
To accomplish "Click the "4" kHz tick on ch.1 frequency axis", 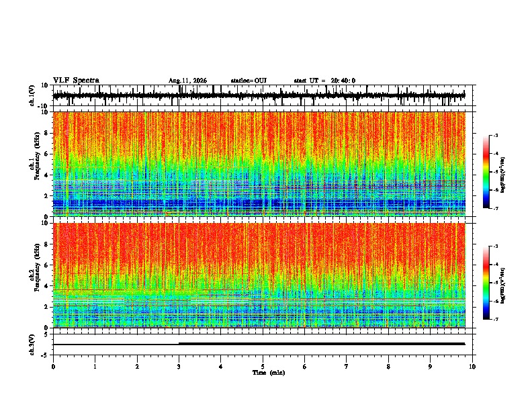I will pos(47,175).
